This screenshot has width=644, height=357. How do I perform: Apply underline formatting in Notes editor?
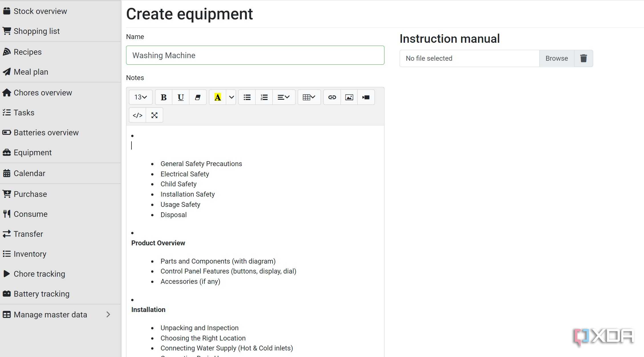(x=181, y=97)
